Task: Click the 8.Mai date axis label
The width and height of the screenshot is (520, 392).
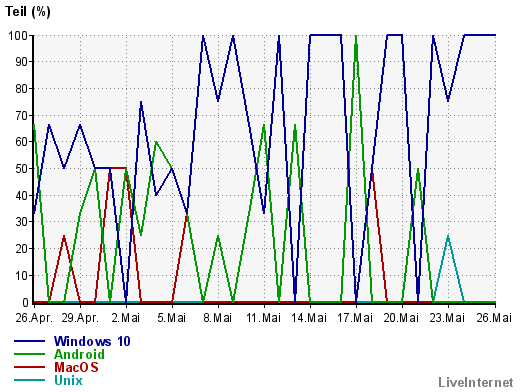Action: (218, 318)
